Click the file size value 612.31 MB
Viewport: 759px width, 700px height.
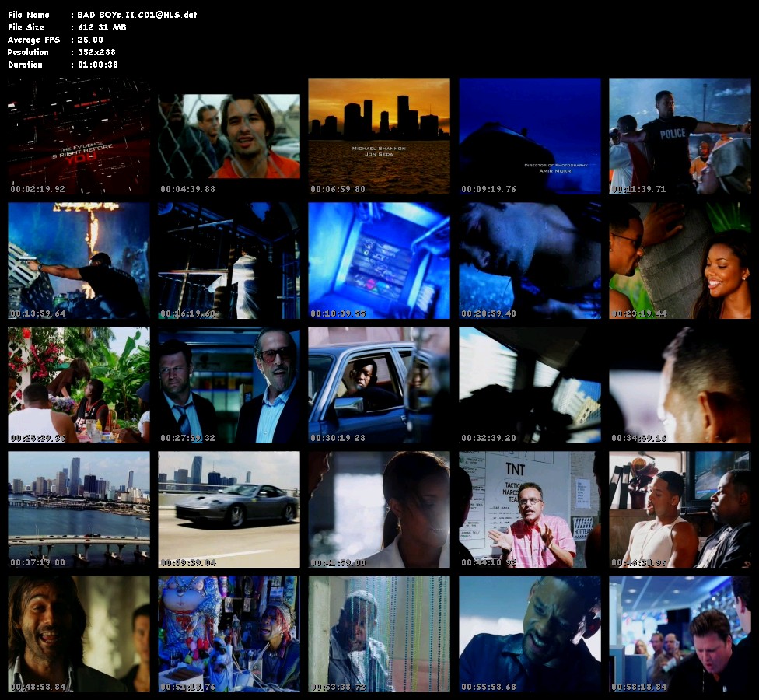[102, 27]
